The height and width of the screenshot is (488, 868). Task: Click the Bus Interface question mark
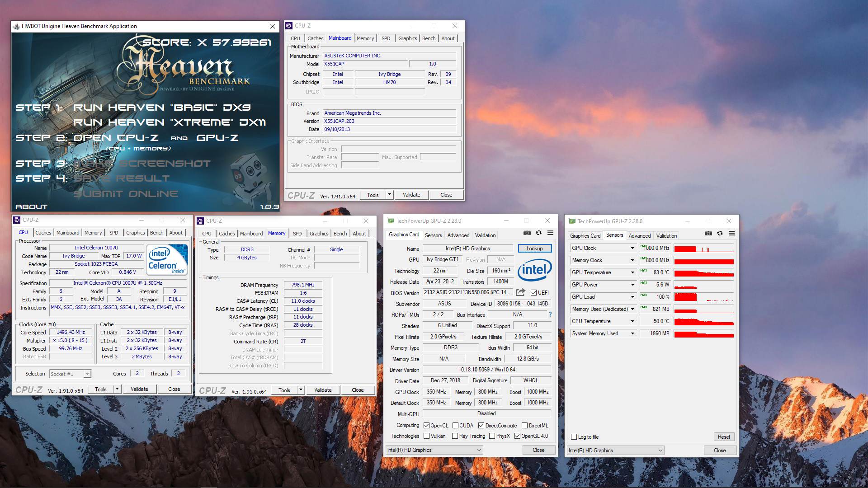550,314
